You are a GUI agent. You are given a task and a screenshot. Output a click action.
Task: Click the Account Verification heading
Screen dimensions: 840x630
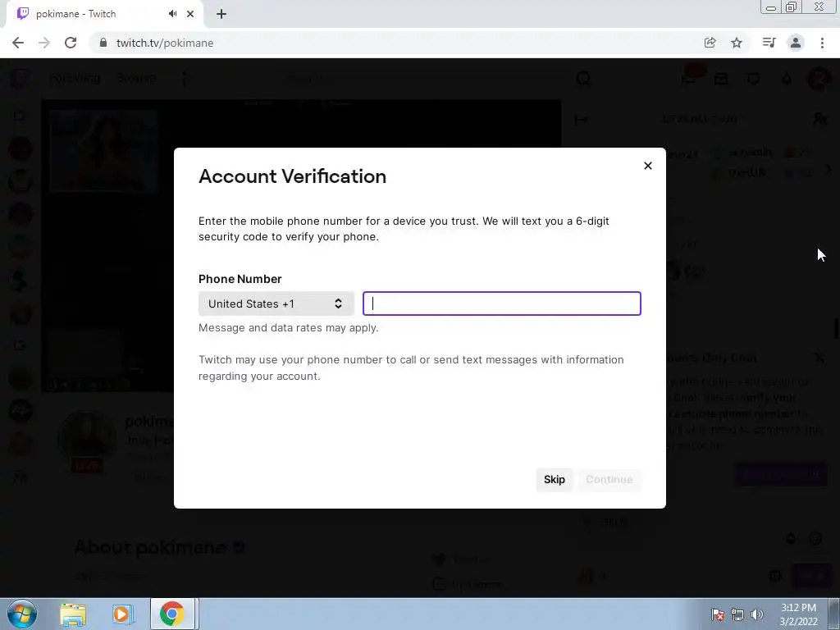293,176
